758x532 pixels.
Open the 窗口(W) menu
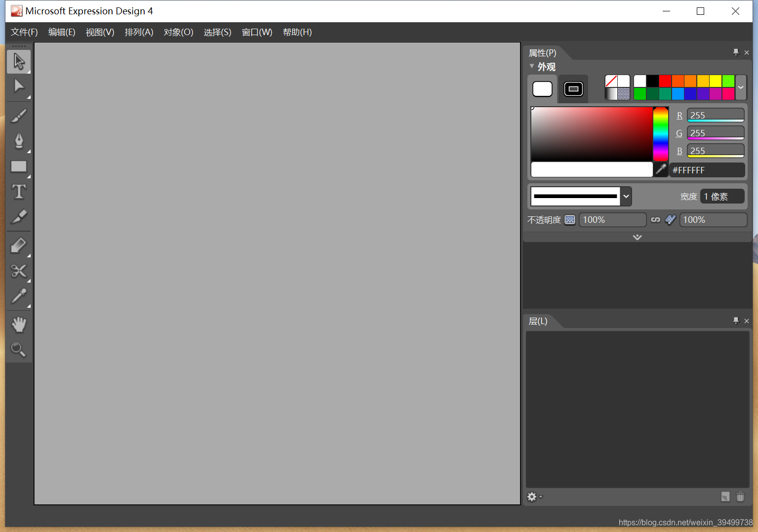pos(257,32)
